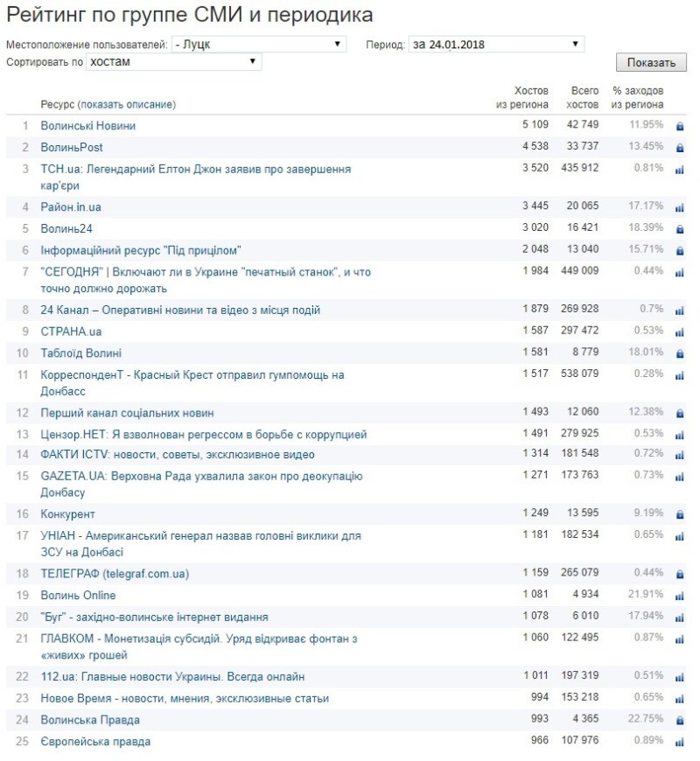
Task: Open the 112.ua Главные новости Украины link
Action: (x=172, y=677)
